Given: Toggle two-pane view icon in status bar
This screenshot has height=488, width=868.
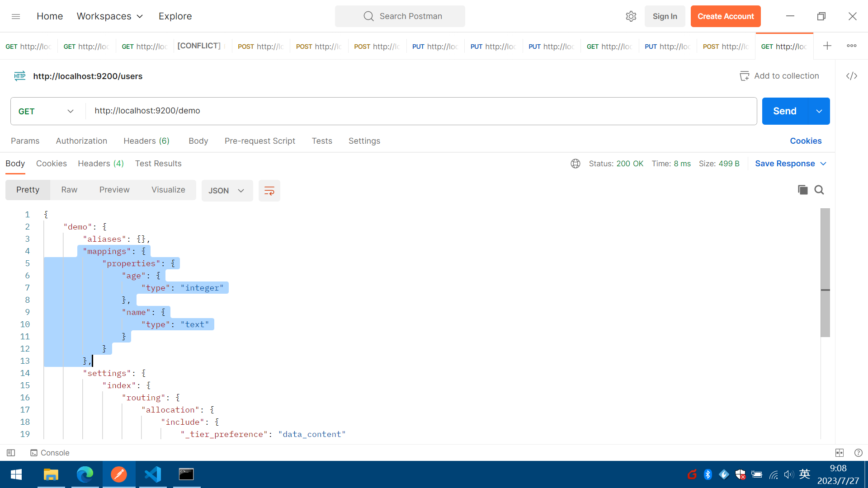Looking at the screenshot, I should (840, 453).
